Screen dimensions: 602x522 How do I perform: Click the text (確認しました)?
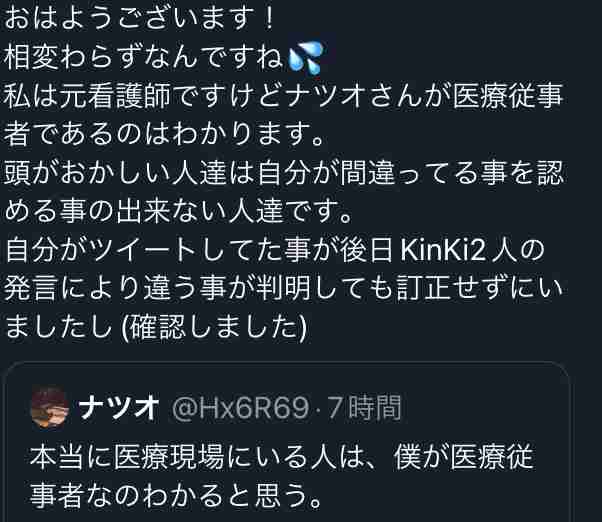[x=213, y=327]
